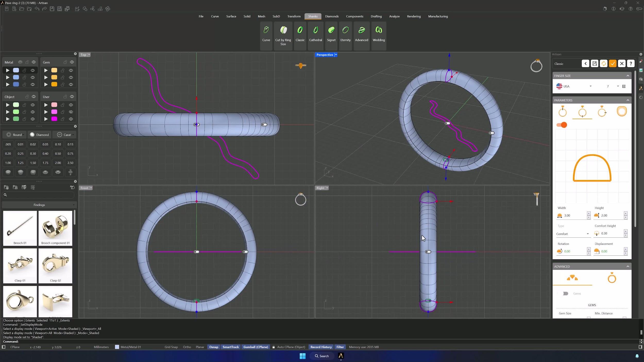Click the reset icon above Findings search
Image resolution: width=644 pixels, height=362 pixels.
[x=72, y=187]
